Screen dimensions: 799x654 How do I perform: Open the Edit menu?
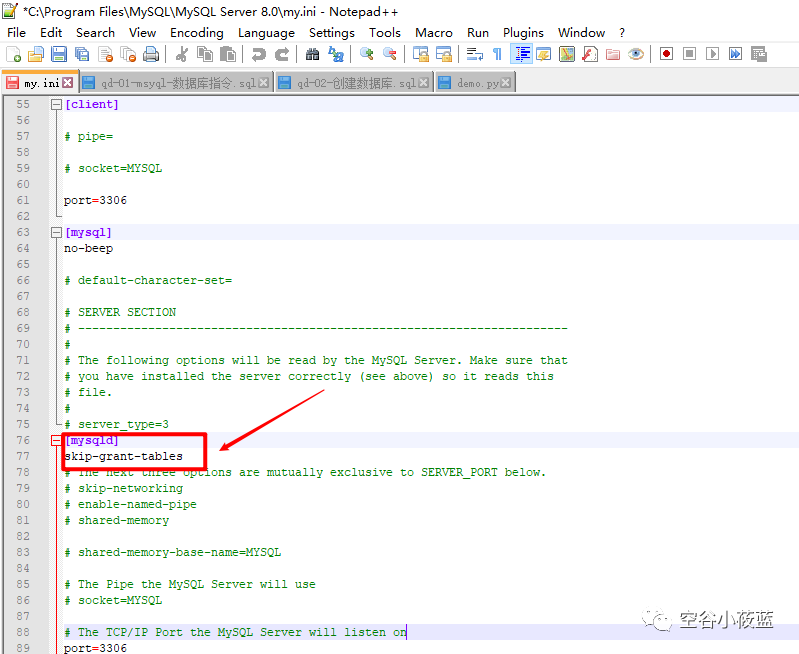click(x=51, y=33)
